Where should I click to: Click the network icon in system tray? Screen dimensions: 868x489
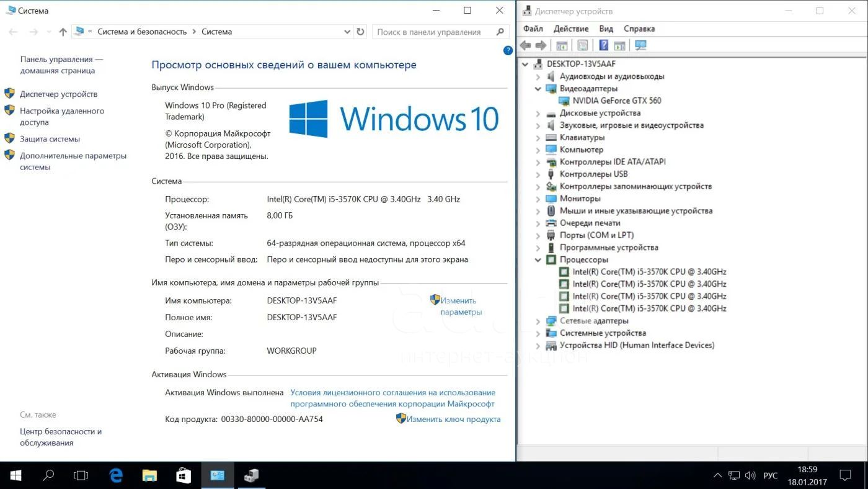[733, 475]
